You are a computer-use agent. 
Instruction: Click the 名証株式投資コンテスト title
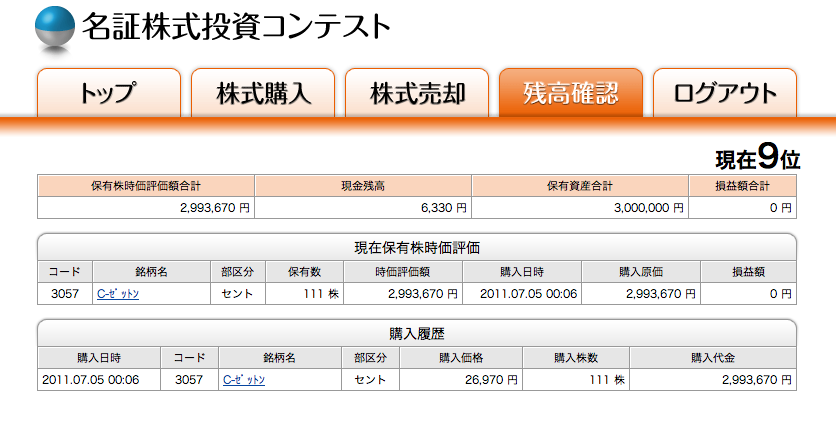click(x=236, y=27)
